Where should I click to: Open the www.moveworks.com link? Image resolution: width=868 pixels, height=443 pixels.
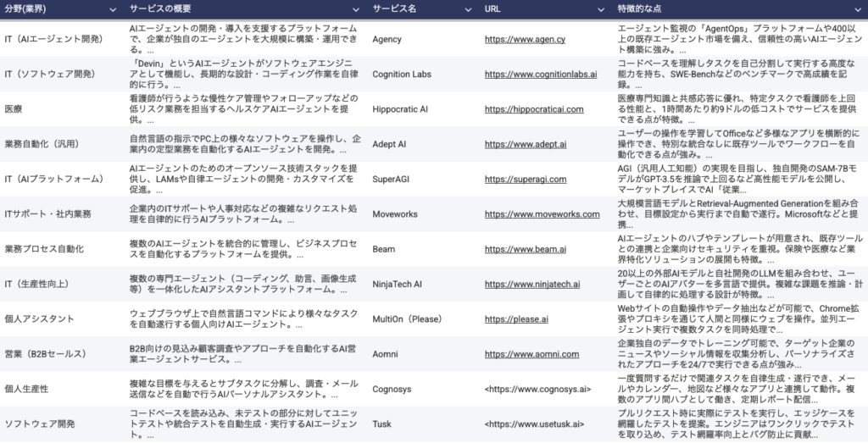tap(542, 214)
